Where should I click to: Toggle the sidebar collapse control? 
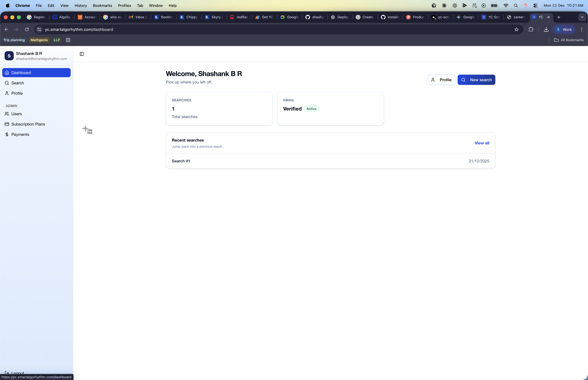[82, 54]
